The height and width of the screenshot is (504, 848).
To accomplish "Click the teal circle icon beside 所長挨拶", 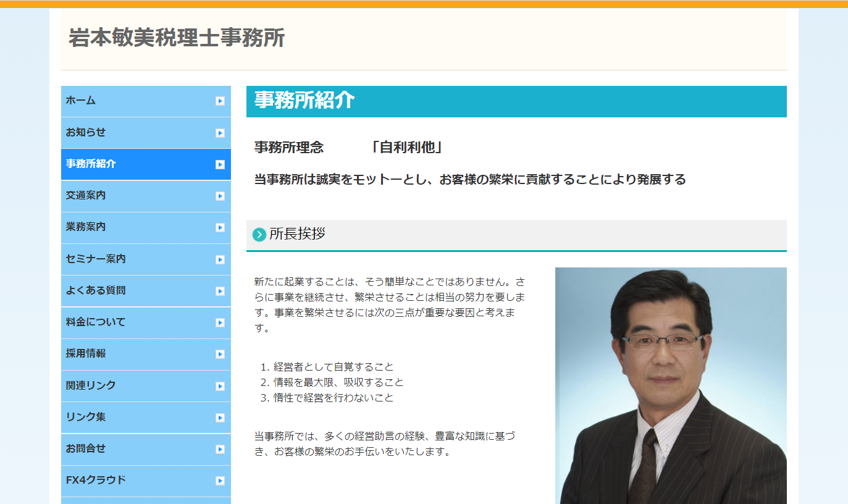I will 259,235.
